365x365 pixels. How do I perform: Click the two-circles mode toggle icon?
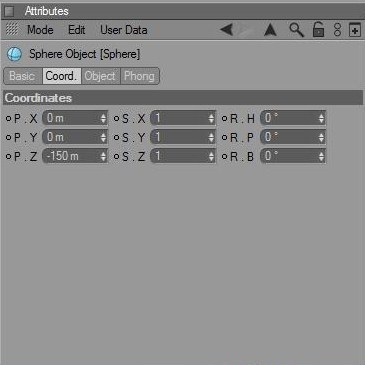337,30
